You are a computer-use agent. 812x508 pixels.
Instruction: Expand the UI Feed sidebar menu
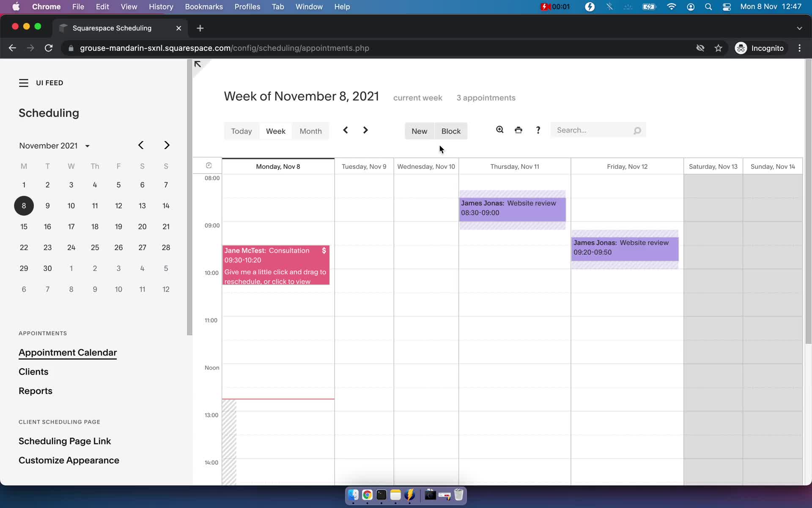point(23,83)
